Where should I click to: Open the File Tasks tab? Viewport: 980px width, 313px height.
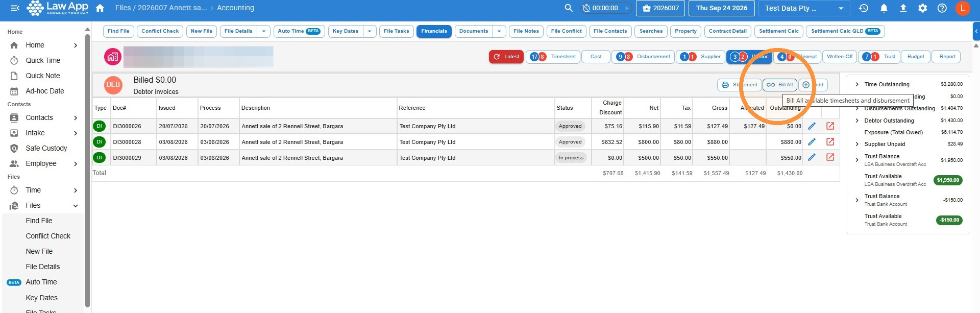397,31
